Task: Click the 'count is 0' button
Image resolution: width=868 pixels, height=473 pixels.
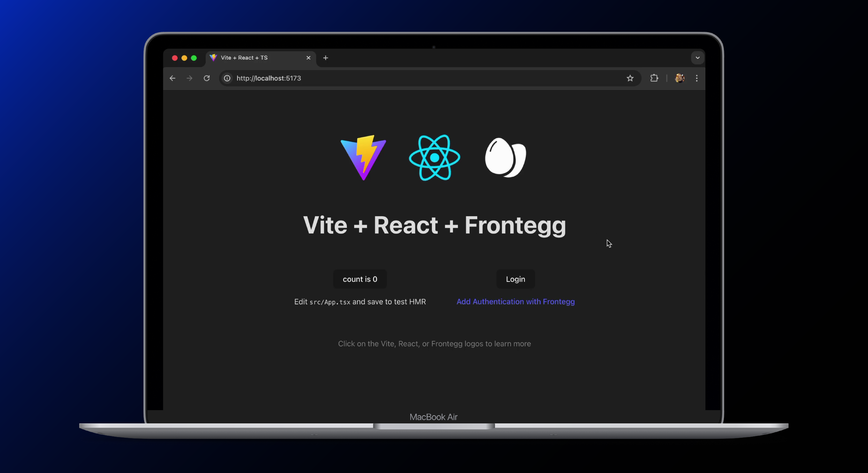Action: click(x=360, y=279)
